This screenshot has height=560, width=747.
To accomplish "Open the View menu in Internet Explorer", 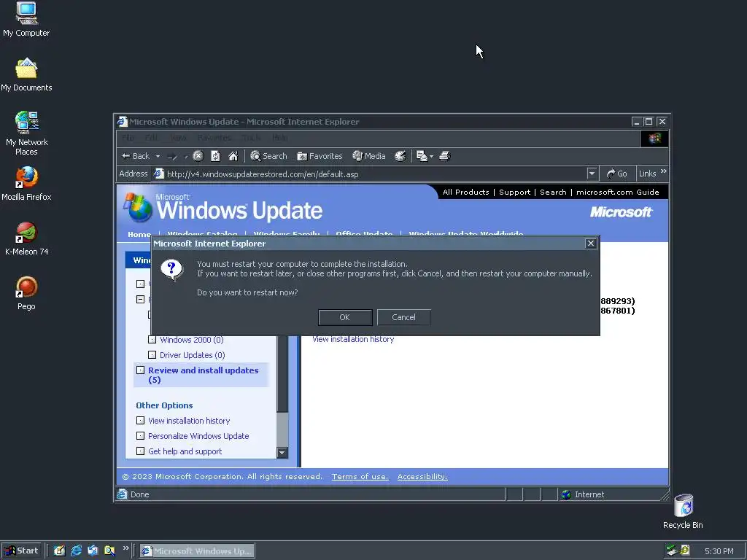I will point(178,138).
